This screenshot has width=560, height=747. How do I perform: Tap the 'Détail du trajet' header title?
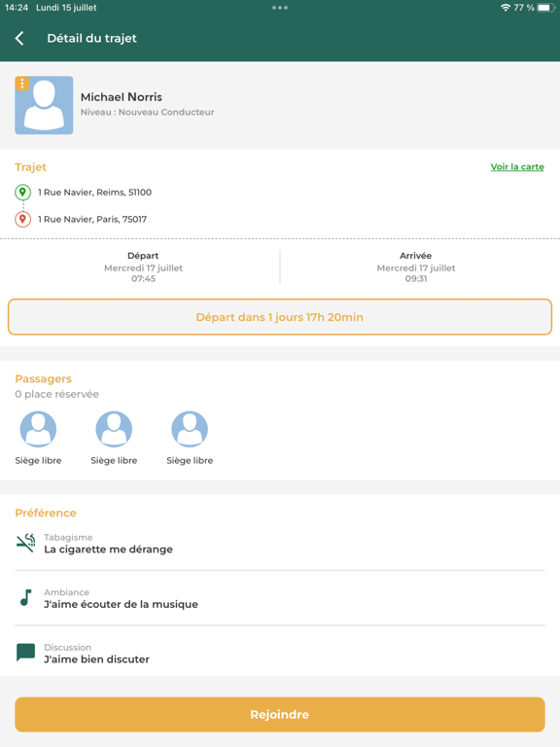92,38
